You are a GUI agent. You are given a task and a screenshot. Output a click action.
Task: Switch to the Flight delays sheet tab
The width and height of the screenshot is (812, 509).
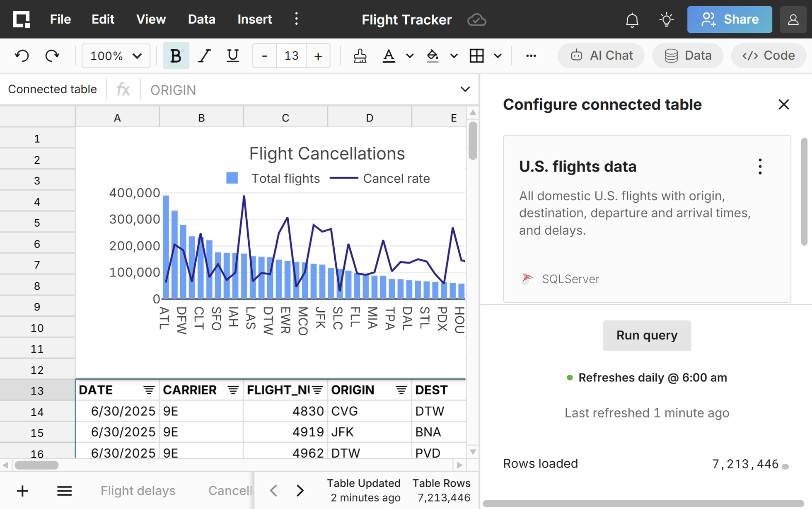click(138, 491)
